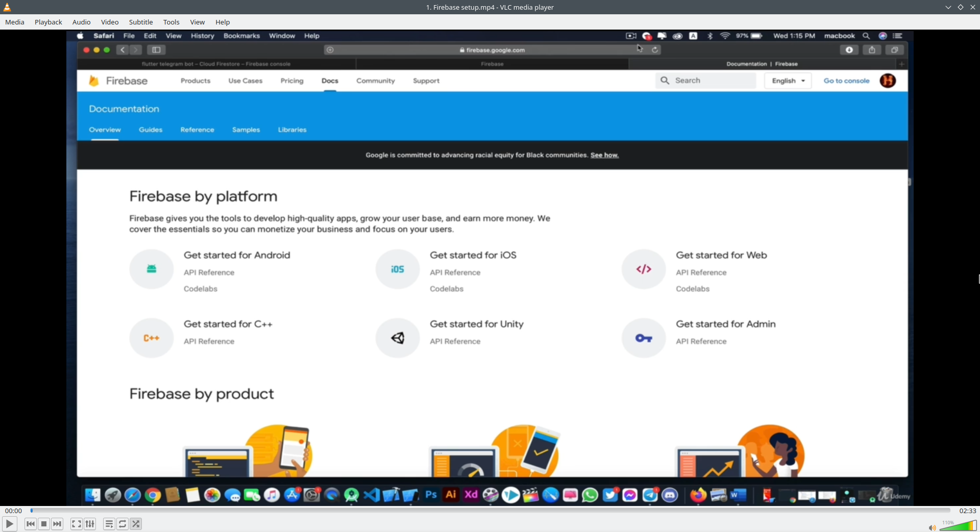980x532 pixels.
Task: Click the Discord icon in the dock
Action: (670, 495)
